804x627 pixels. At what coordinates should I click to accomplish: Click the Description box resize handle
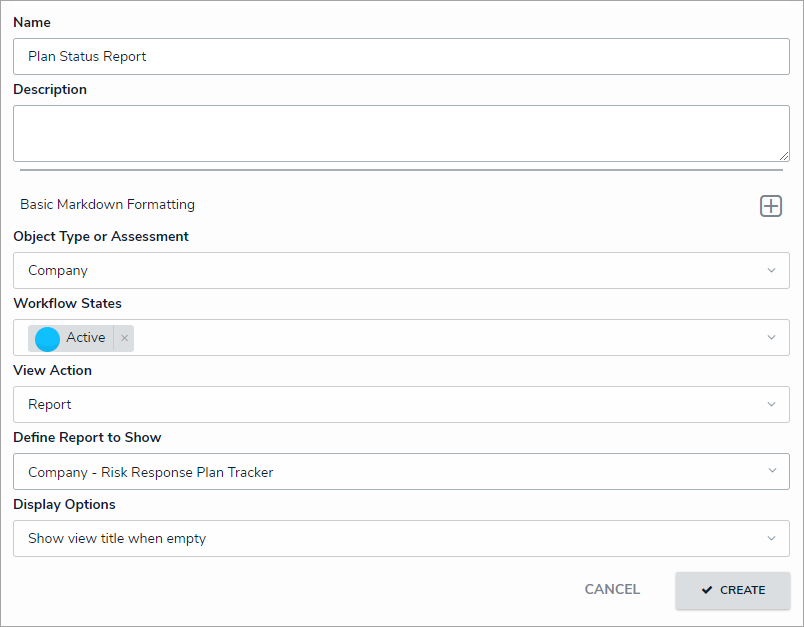click(784, 156)
